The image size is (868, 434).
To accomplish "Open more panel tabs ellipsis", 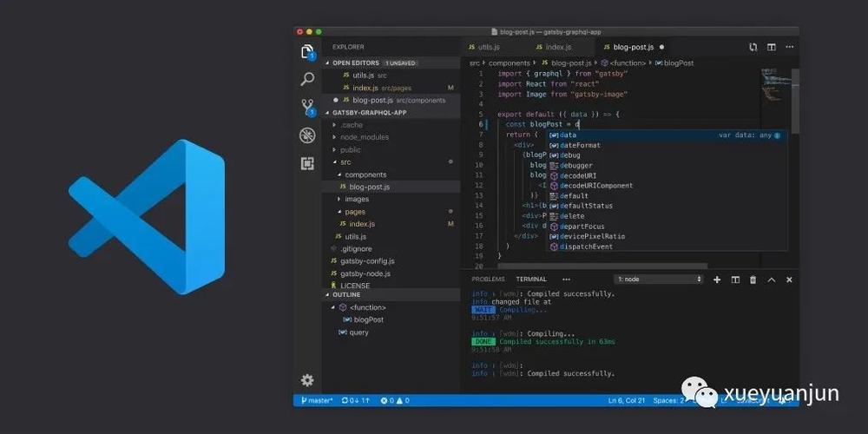I will [566, 279].
